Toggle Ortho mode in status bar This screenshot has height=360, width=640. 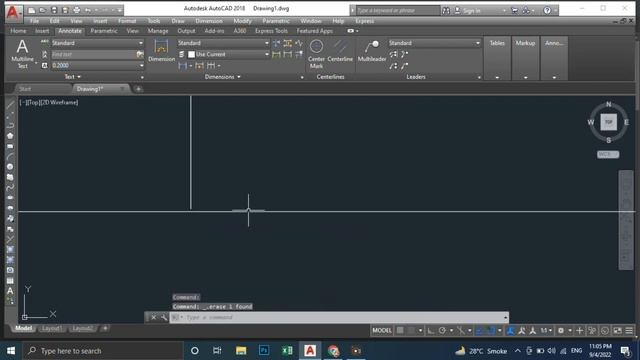point(431,331)
